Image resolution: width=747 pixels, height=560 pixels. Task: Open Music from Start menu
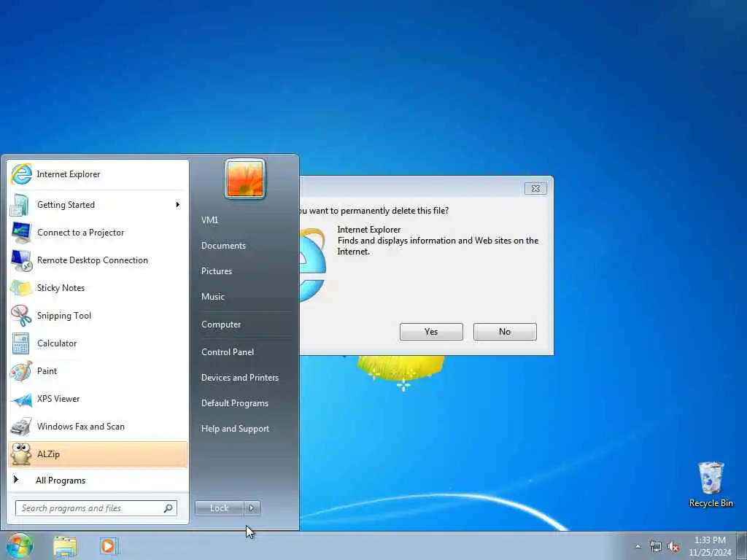213,297
